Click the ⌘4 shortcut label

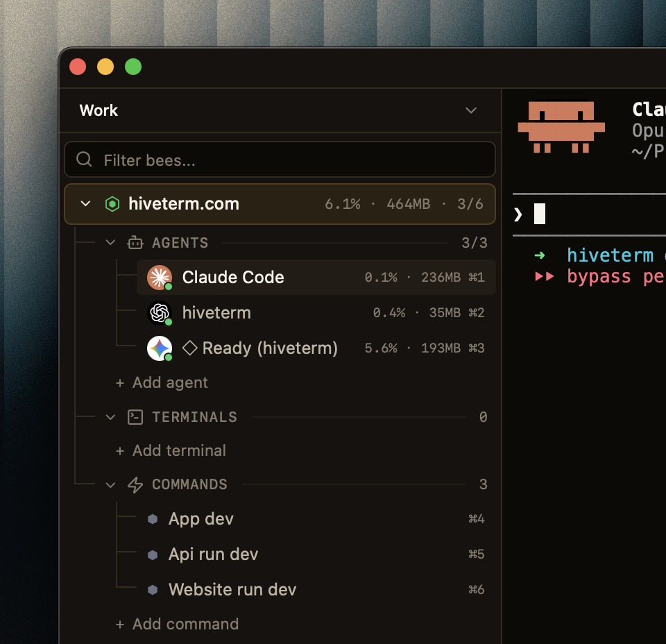476,519
